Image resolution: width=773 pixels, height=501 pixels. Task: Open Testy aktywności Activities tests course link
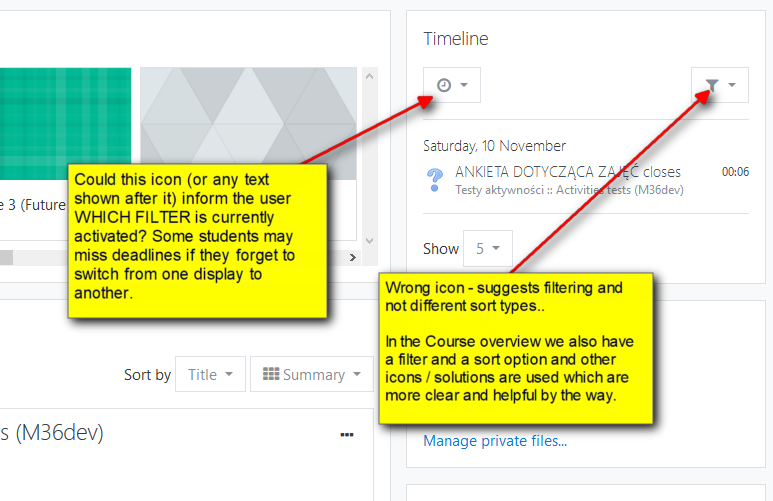[x=569, y=190]
